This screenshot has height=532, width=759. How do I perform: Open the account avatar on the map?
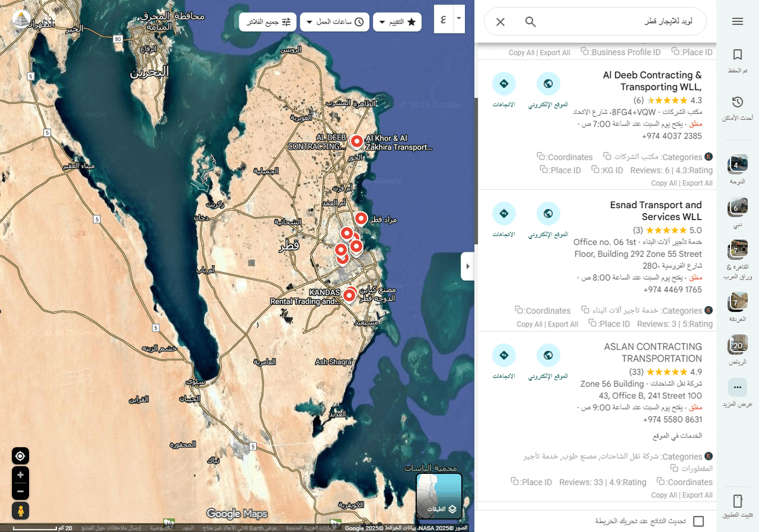[x=22, y=19]
